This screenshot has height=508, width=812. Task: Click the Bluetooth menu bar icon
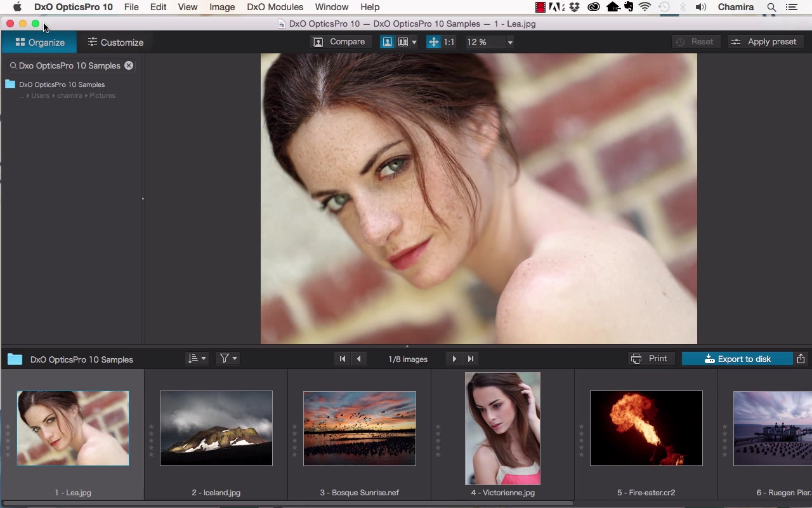point(683,7)
